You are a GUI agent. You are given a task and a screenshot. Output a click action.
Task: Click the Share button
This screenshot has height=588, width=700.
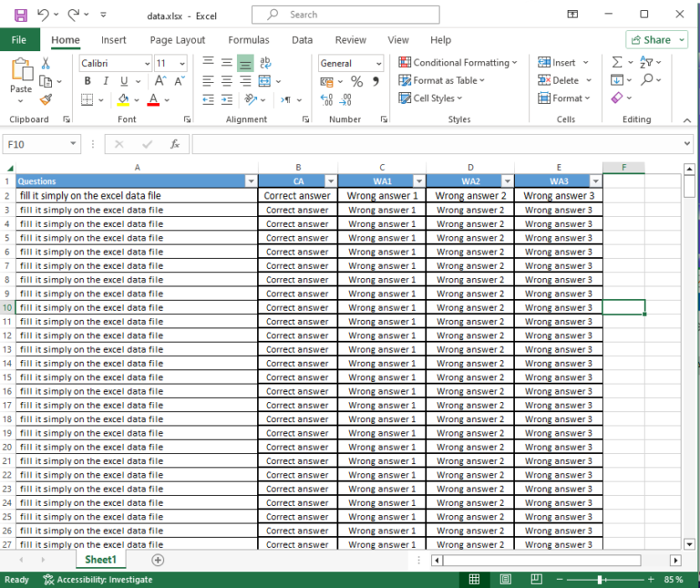656,40
